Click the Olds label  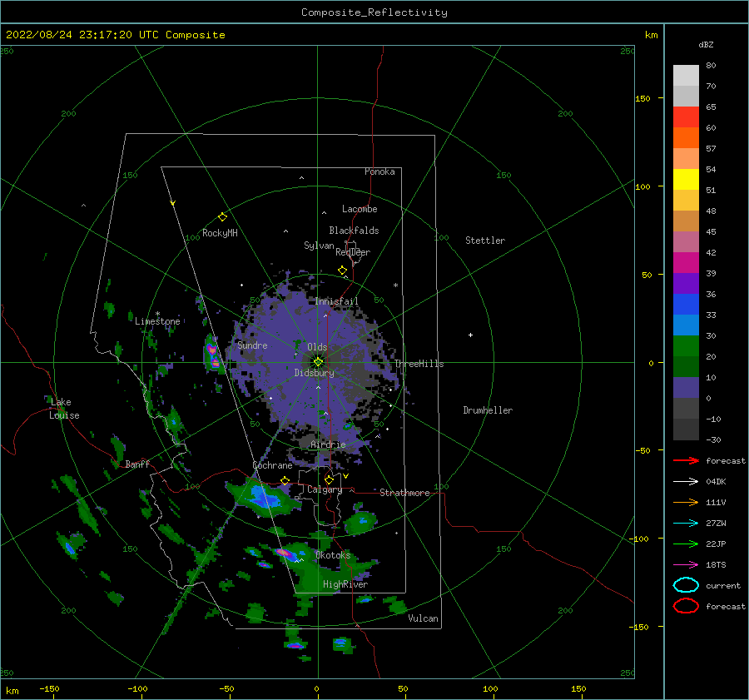coord(317,347)
